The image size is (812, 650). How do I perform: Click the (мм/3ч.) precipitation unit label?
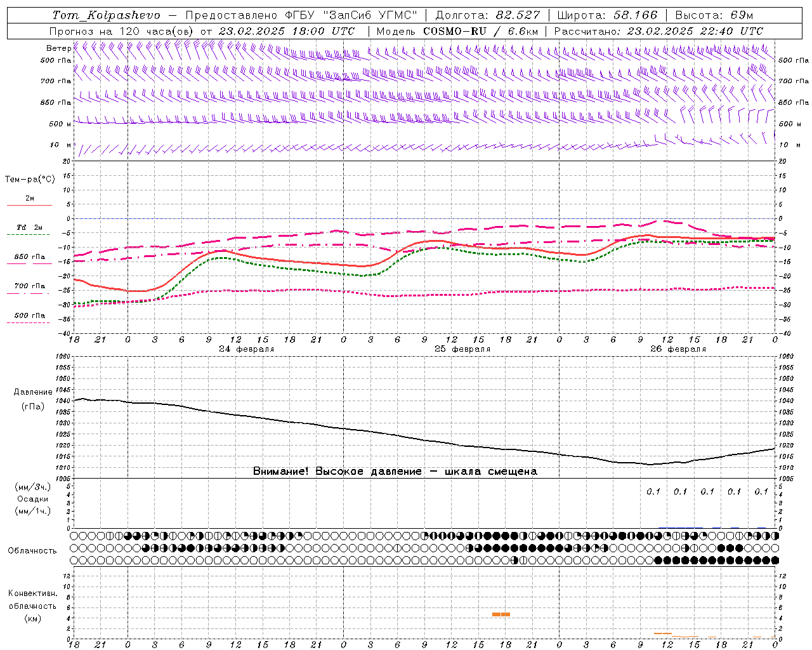(33, 487)
